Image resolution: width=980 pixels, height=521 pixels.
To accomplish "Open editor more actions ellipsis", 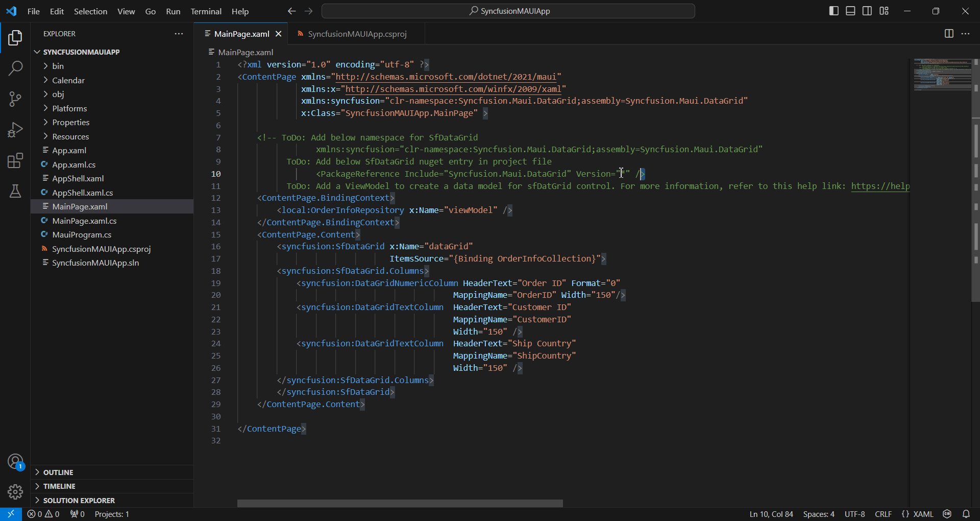I will pos(965,34).
